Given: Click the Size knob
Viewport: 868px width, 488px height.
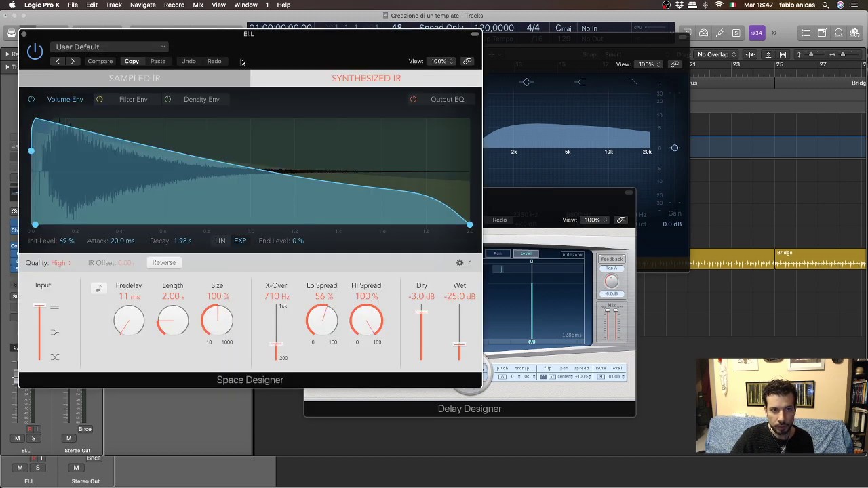Looking at the screenshot, I should coord(217,321).
